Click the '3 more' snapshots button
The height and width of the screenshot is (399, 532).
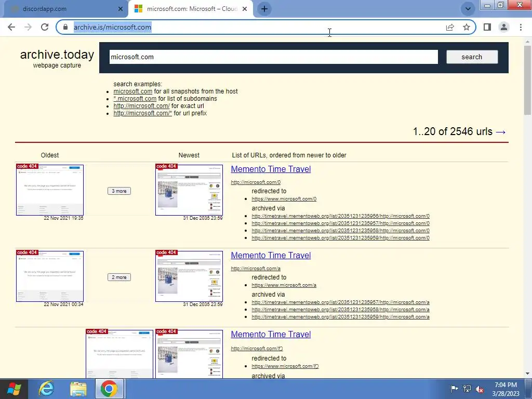119,191
